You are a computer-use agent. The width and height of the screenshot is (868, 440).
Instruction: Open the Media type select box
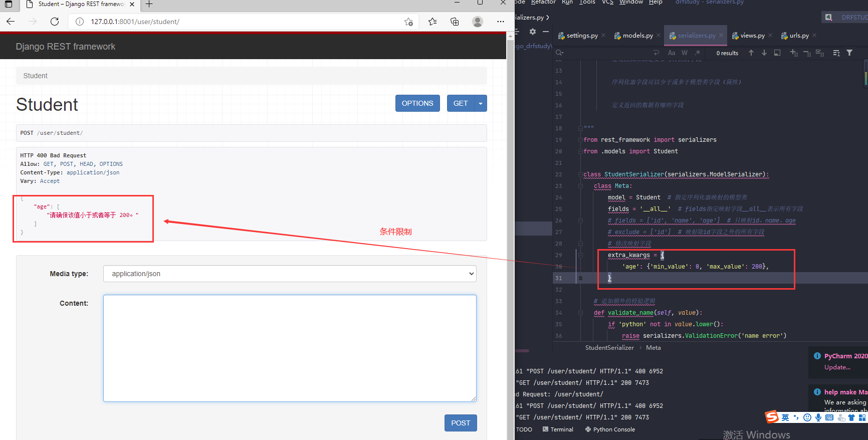pos(290,274)
